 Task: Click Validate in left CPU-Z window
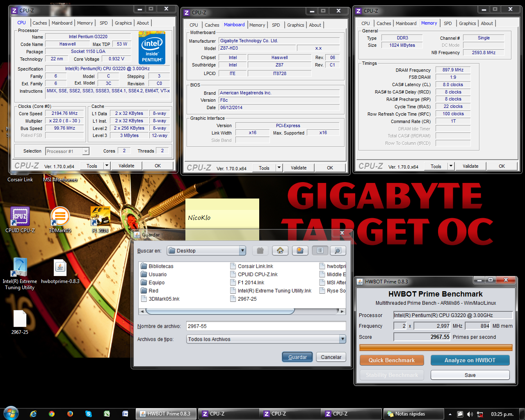(x=126, y=166)
